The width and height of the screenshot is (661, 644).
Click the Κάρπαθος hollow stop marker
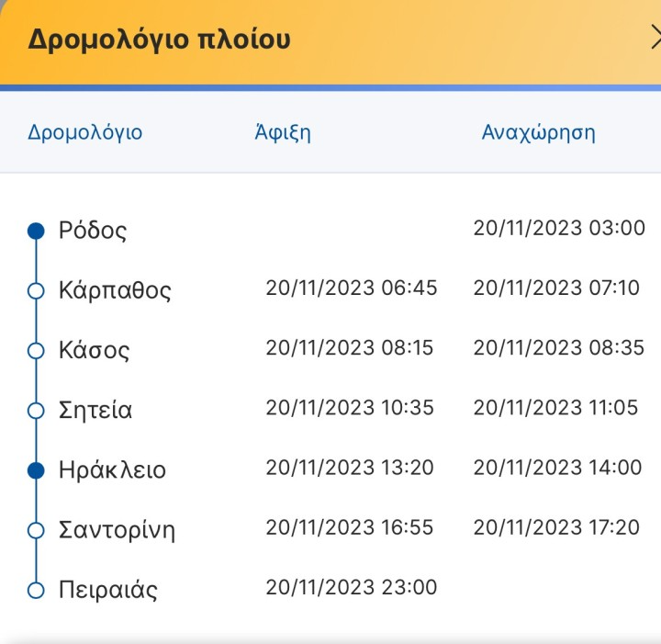(x=36, y=291)
